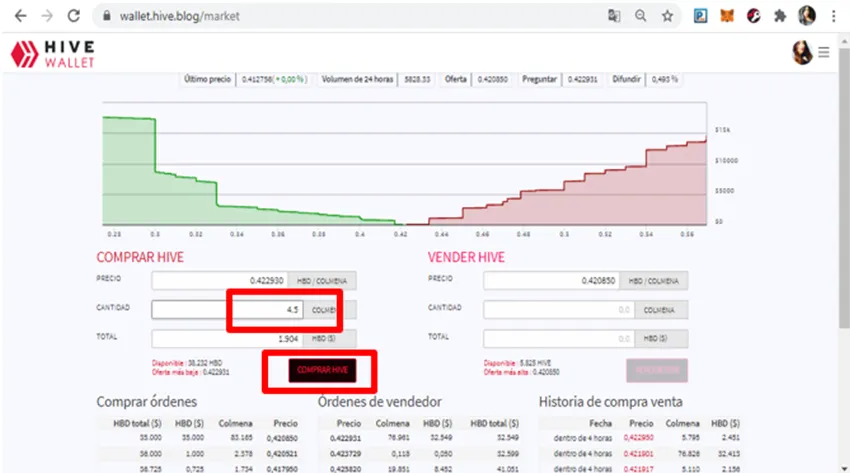
Task: Click the page vertical scrollbar thumb
Action: [x=844, y=187]
